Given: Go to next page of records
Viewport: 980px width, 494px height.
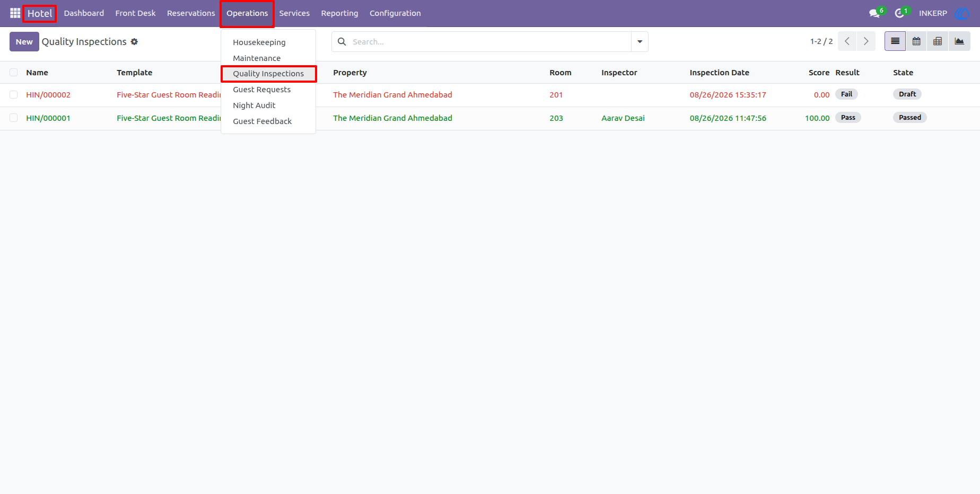Looking at the screenshot, I should click(x=866, y=41).
